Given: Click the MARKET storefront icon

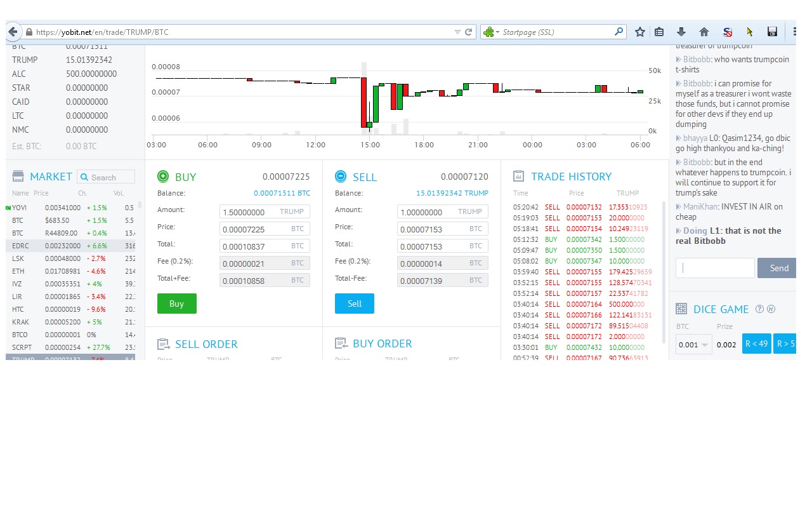Looking at the screenshot, I should [18, 176].
